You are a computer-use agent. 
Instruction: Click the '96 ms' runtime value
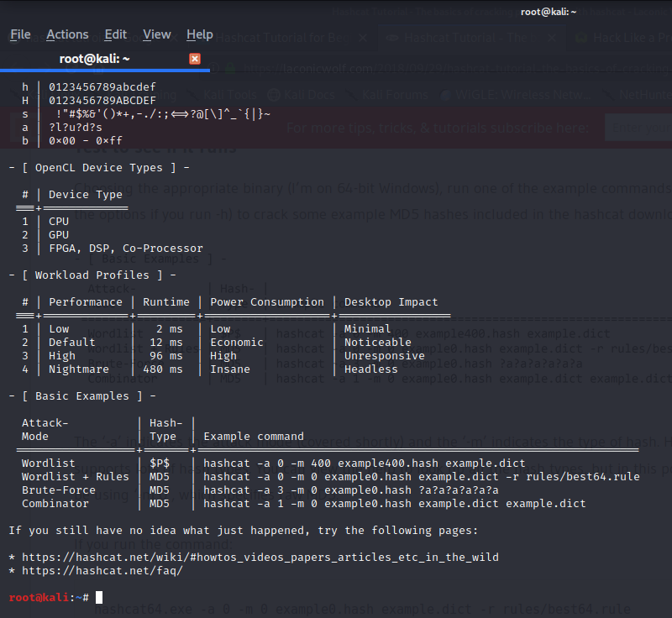click(165, 356)
